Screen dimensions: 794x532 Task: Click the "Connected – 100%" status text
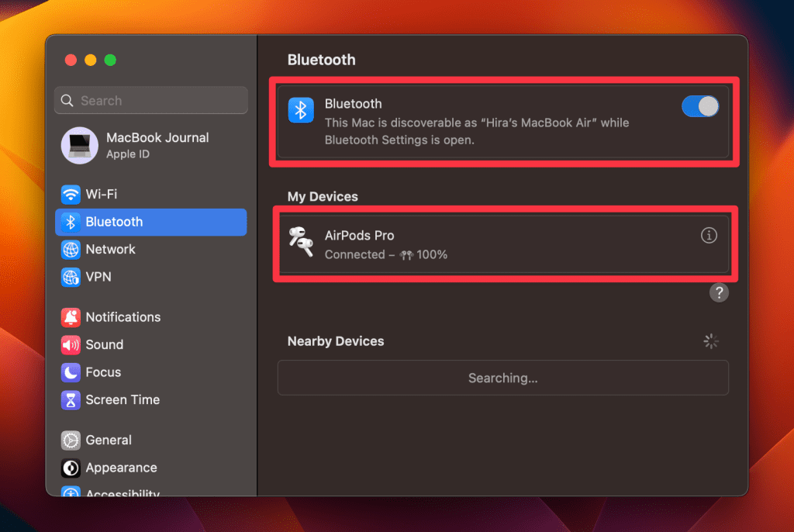point(386,254)
